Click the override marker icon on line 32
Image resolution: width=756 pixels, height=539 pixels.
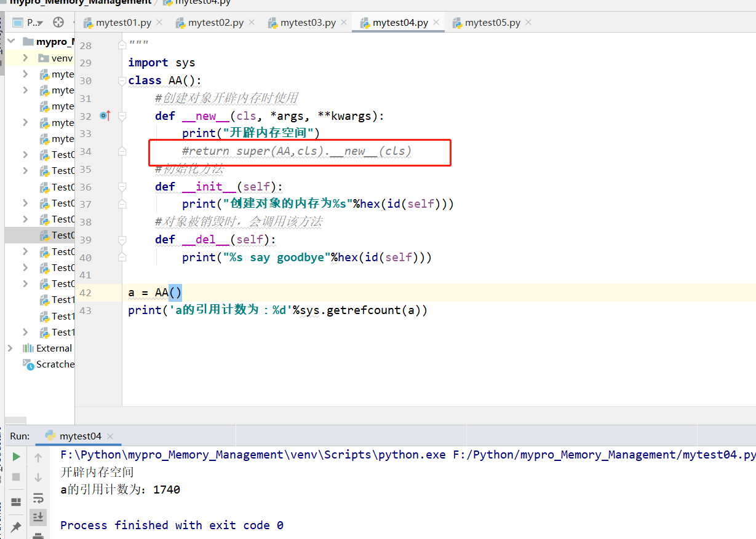pyautogui.click(x=105, y=116)
